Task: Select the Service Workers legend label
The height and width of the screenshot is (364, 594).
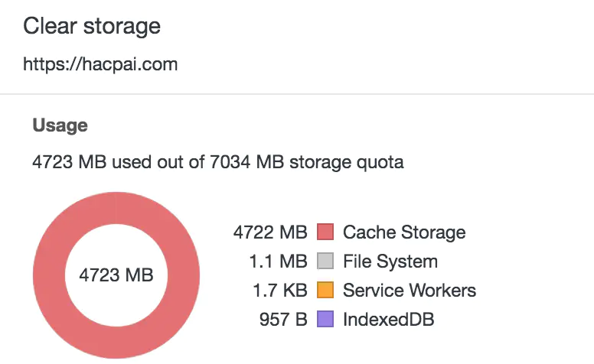Action: 409,291
